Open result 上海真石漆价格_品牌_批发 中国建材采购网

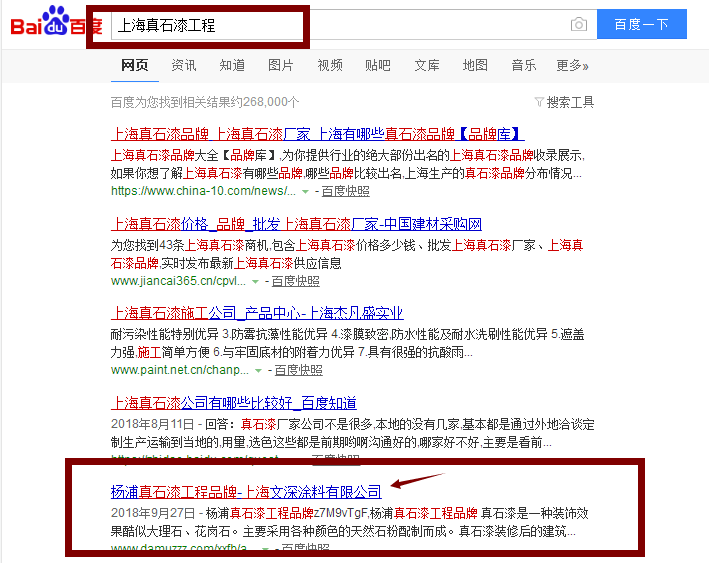tap(296, 224)
